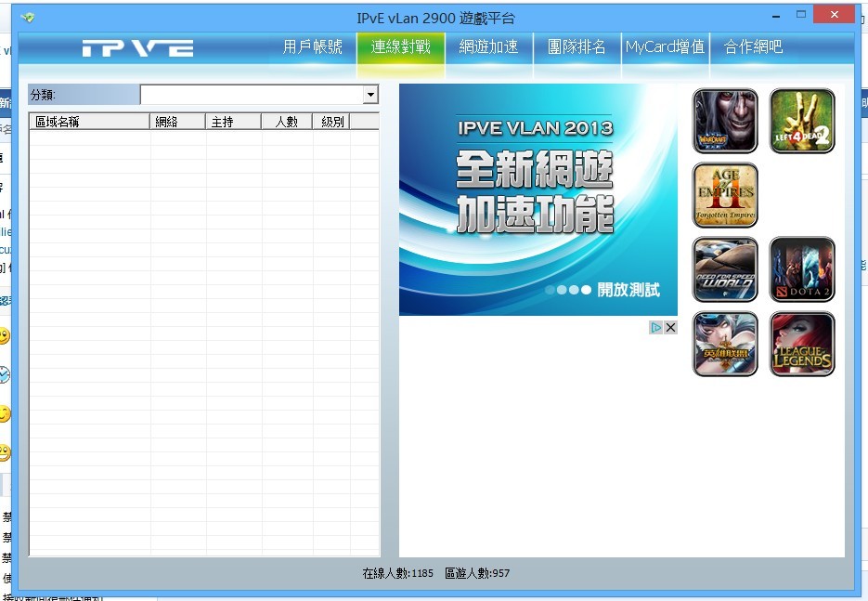868x601 pixels.
Task: Sort by 人數 column header
Action: point(287,122)
